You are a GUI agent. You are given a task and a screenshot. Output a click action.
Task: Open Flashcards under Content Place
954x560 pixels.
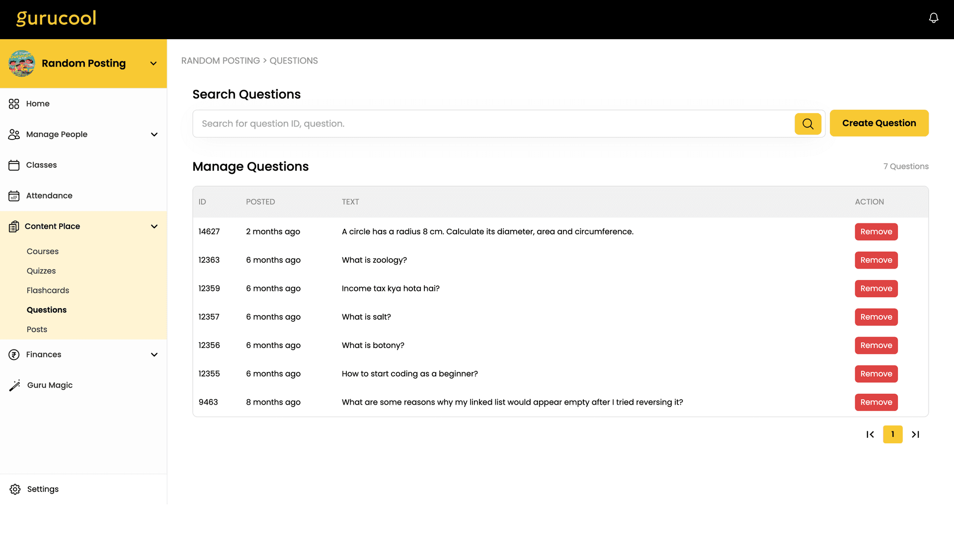click(48, 290)
